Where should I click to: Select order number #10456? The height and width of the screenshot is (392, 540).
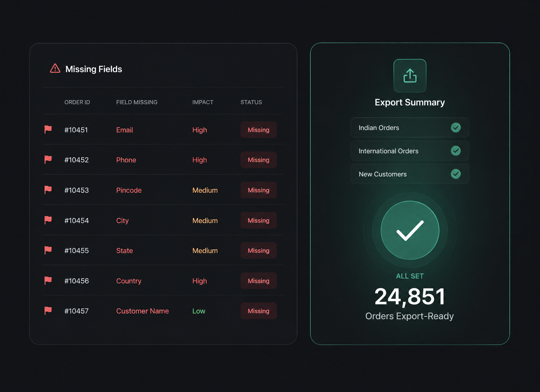77,281
